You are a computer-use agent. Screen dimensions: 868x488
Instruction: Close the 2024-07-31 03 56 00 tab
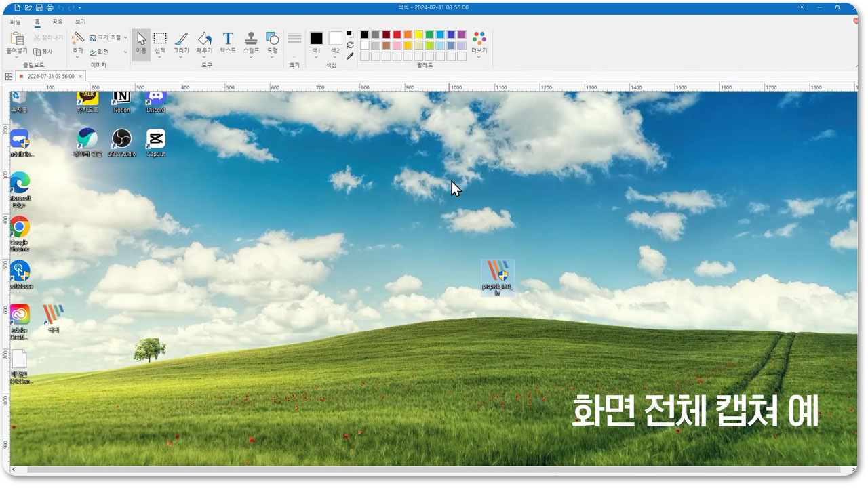click(79, 77)
